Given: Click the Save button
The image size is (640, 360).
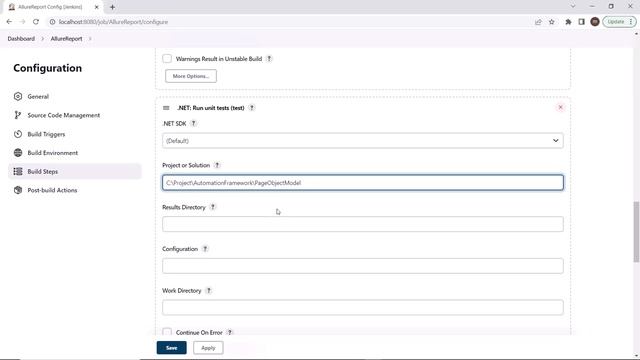Looking at the screenshot, I should click(171, 348).
